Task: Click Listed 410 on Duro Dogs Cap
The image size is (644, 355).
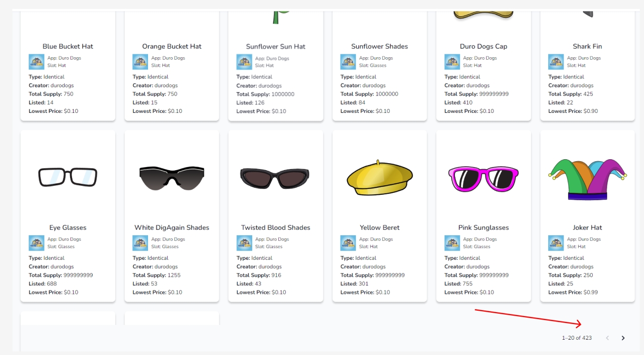Action: (x=458, y=103)
